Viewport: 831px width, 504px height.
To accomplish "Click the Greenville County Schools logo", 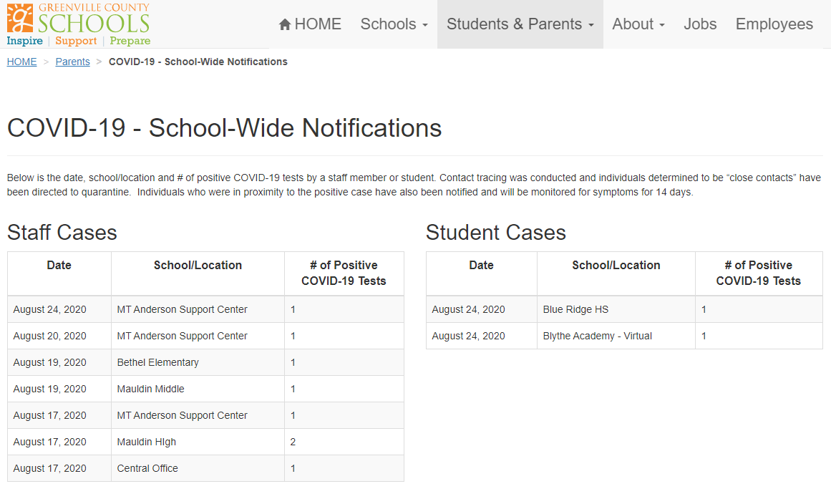I will [x=79, y=24].
